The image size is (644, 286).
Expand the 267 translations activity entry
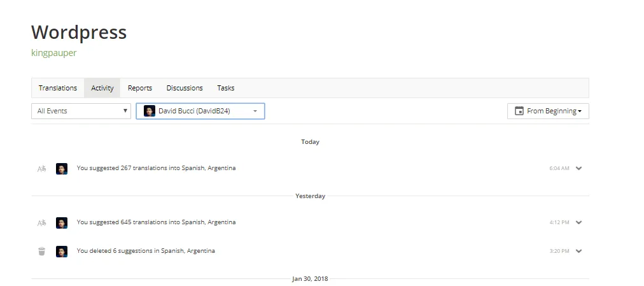tap(578, 168)
